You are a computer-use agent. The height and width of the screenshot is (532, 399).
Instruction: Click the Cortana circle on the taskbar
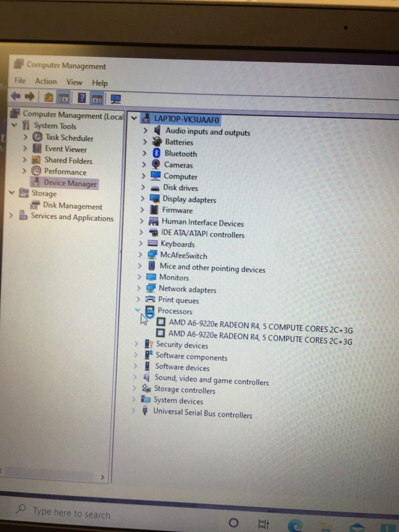coord(234,523)
